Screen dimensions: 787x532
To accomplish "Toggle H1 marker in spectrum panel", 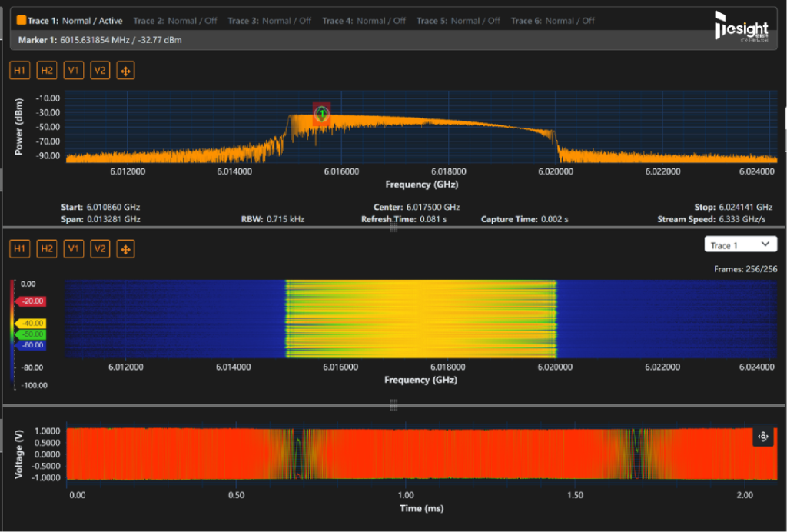I will (19, 71).
